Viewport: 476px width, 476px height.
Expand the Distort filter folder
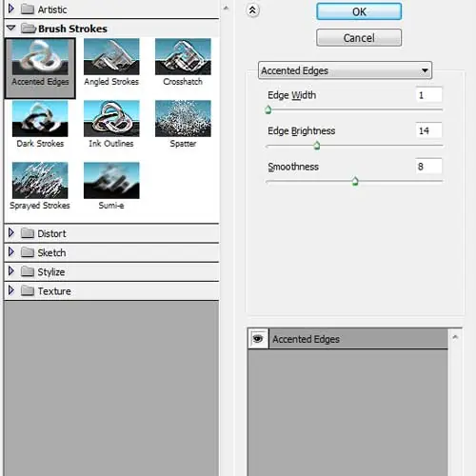11,233
